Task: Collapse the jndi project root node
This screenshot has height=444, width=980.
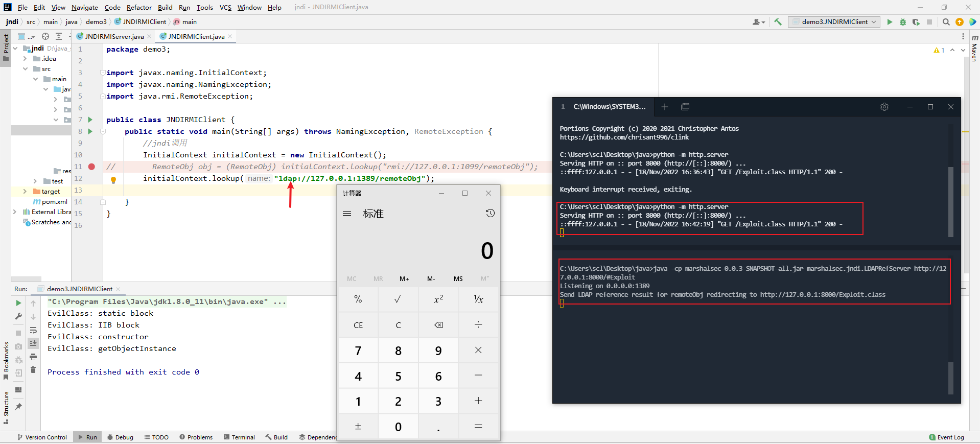Action: (x=15, y=49)
